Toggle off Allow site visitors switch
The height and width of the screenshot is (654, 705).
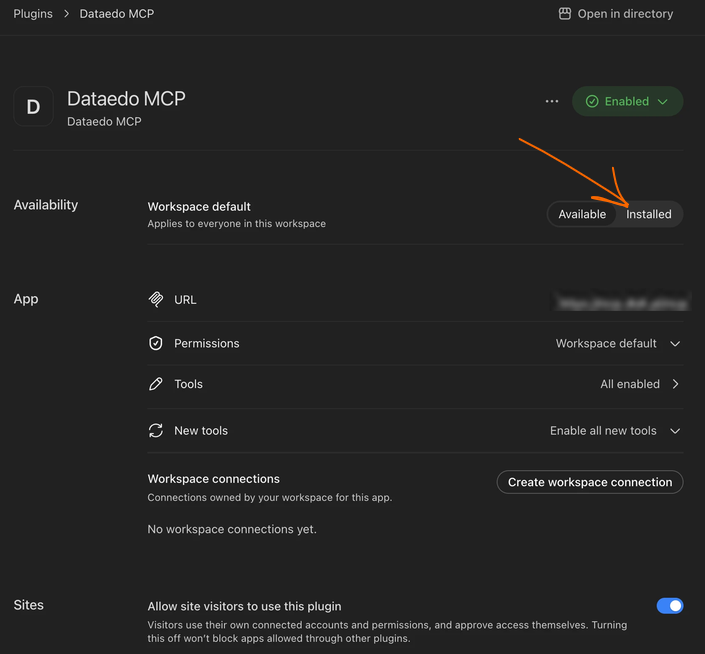pos(669,606)
